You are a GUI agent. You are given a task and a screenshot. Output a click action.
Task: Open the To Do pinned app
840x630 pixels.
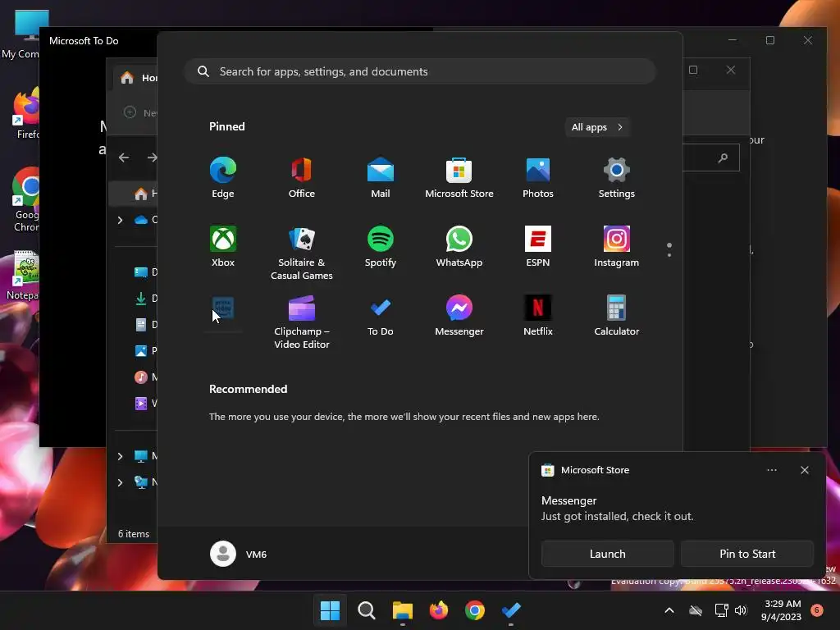click(x=381, y=316)
